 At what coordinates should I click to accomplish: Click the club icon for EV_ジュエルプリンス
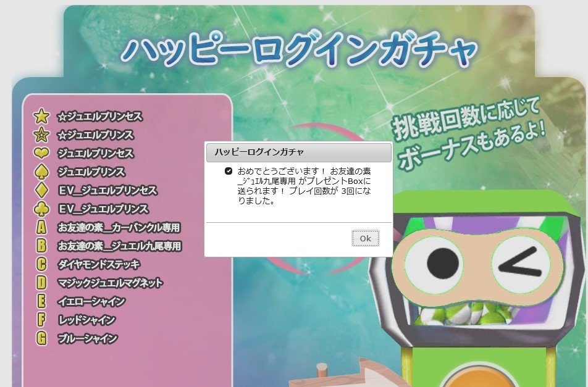[x=41, y=209]
